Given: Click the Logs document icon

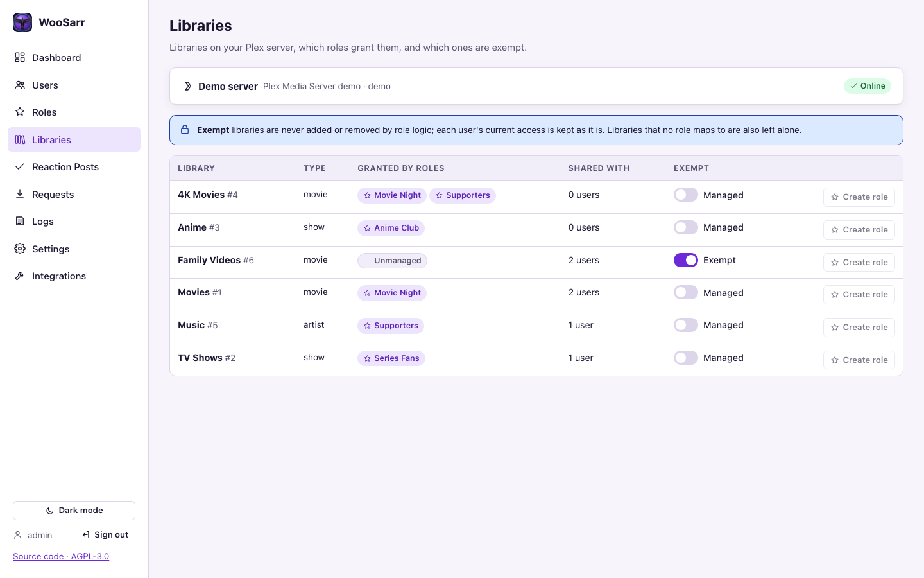Looking at the screenshot, I should tap(20, 221).
